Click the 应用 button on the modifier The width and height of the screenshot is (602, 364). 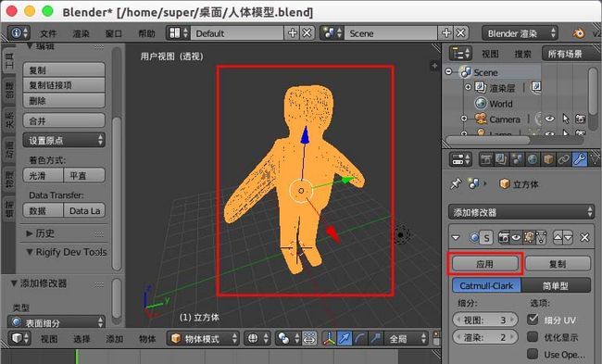(485, 264)
